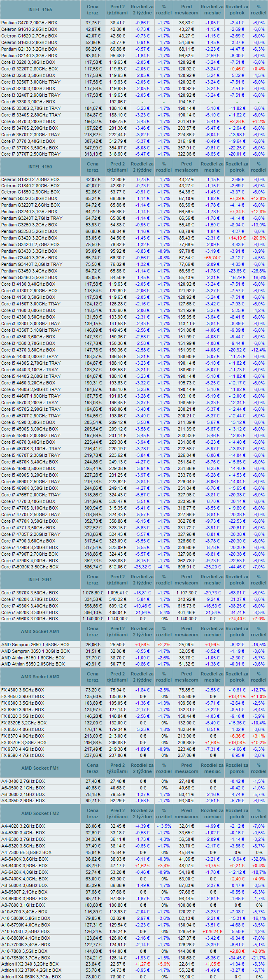The height and width of the screenshot is (980, 268).
Task: Click the red +5,6% value for Athlon II X2 340
Action: tap(164, 964)
